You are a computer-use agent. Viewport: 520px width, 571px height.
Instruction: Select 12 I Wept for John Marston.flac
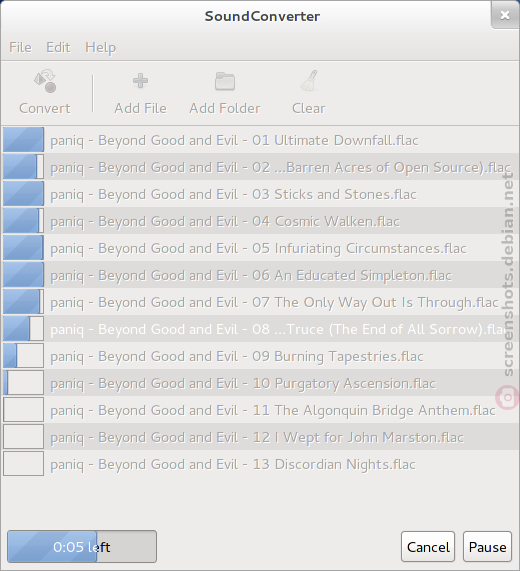point(260,437)
